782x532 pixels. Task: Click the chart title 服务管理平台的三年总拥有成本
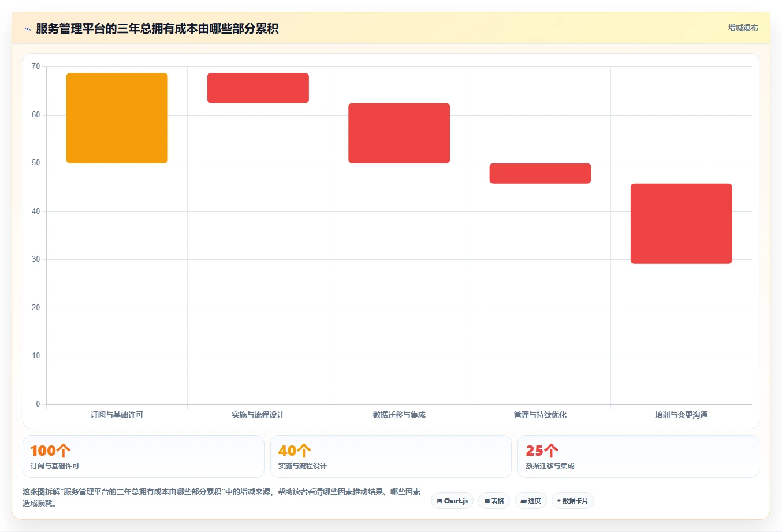157,28
